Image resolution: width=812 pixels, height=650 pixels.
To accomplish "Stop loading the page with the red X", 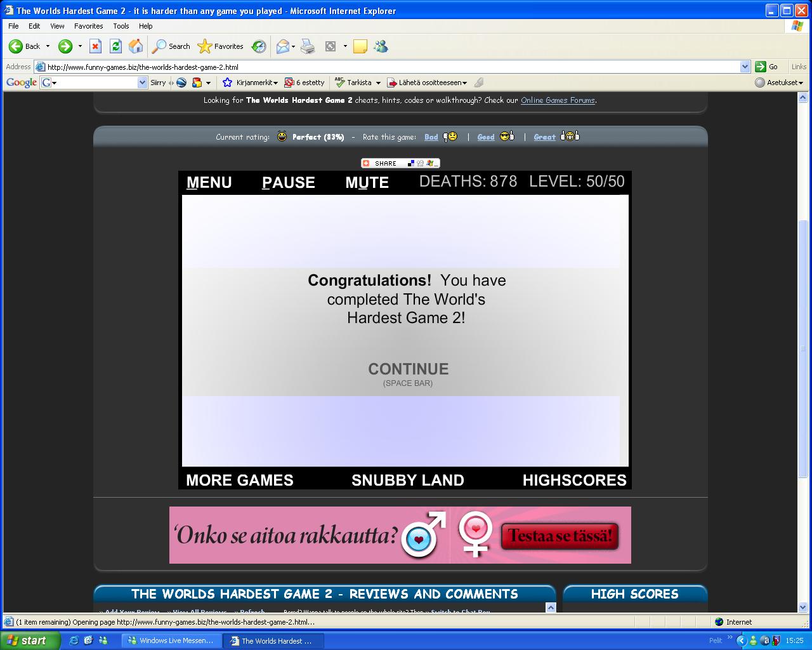I will [95, 46].
